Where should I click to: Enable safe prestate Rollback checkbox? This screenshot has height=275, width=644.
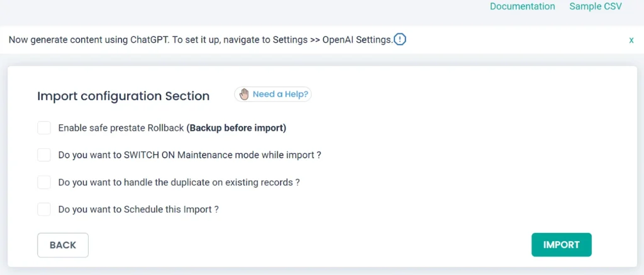[x=44, y=128]
